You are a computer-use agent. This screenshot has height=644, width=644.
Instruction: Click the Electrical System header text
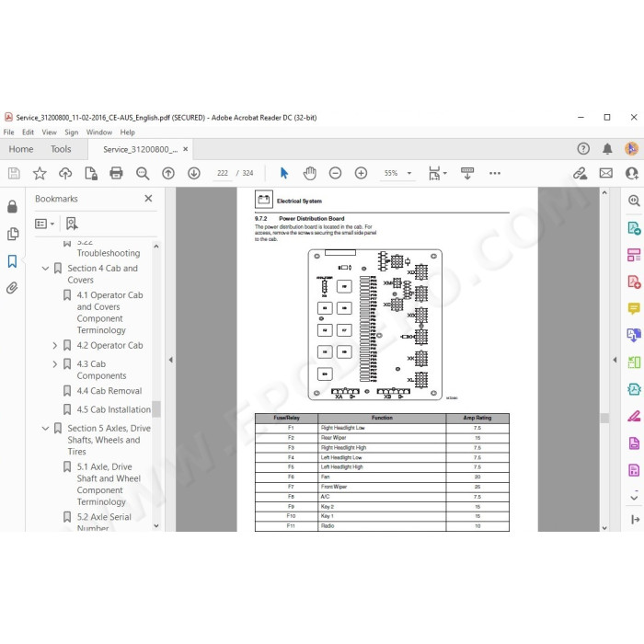tap(299, 201)
